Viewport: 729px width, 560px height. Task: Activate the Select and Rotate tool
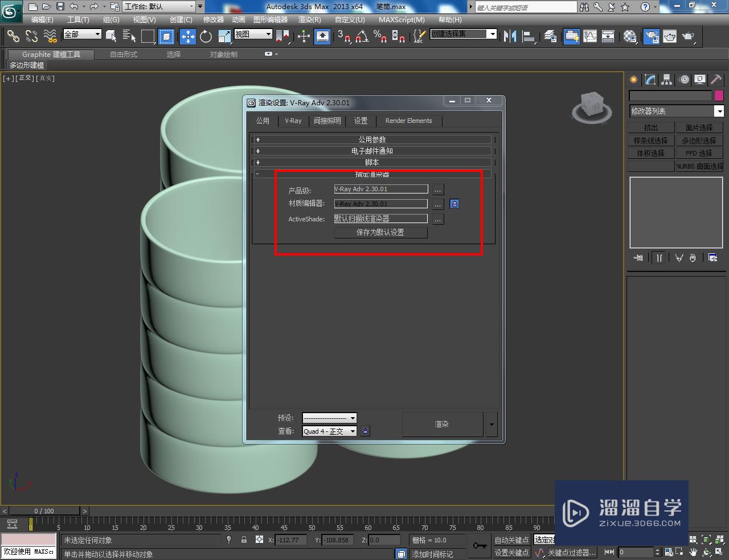tap(206, 36)
